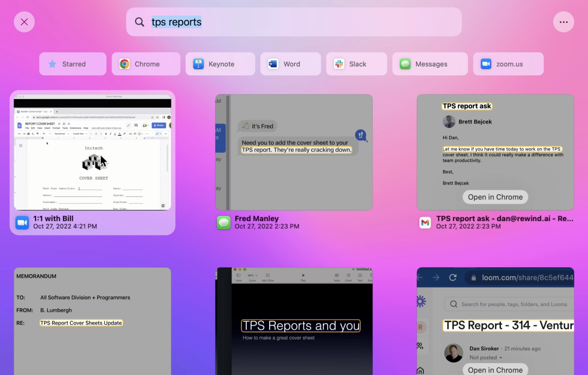
Task: Expand the 'Not posted' dropdown in Loom
Action: pos(486,357)
